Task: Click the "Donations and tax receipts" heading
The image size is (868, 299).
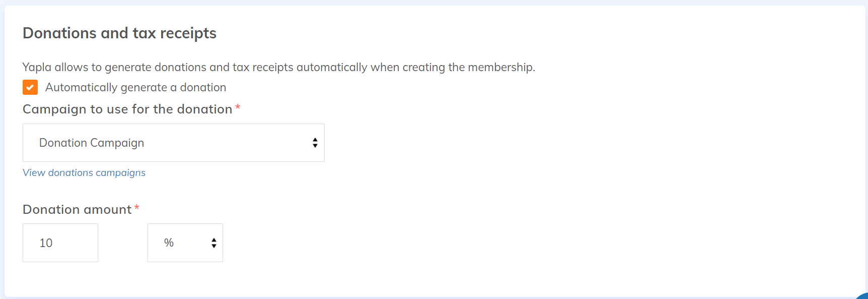Action: coord(119,33)
